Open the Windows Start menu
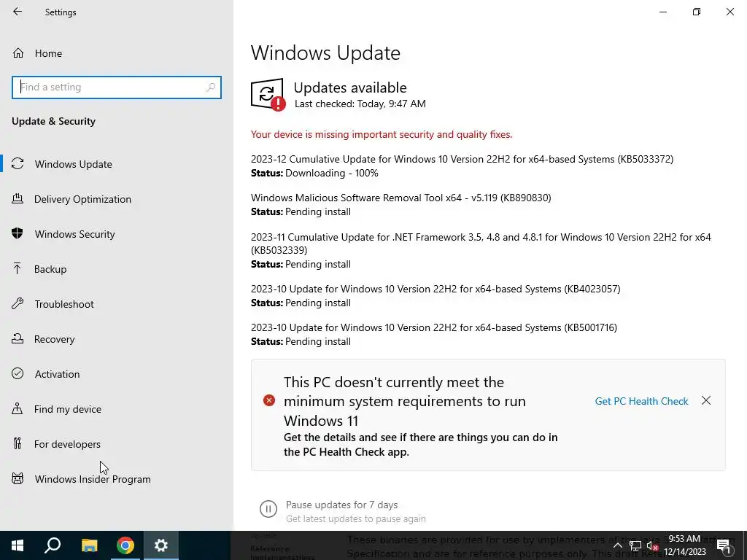The height and width of the screenshot is (560, 747). (x=18, y=545)
